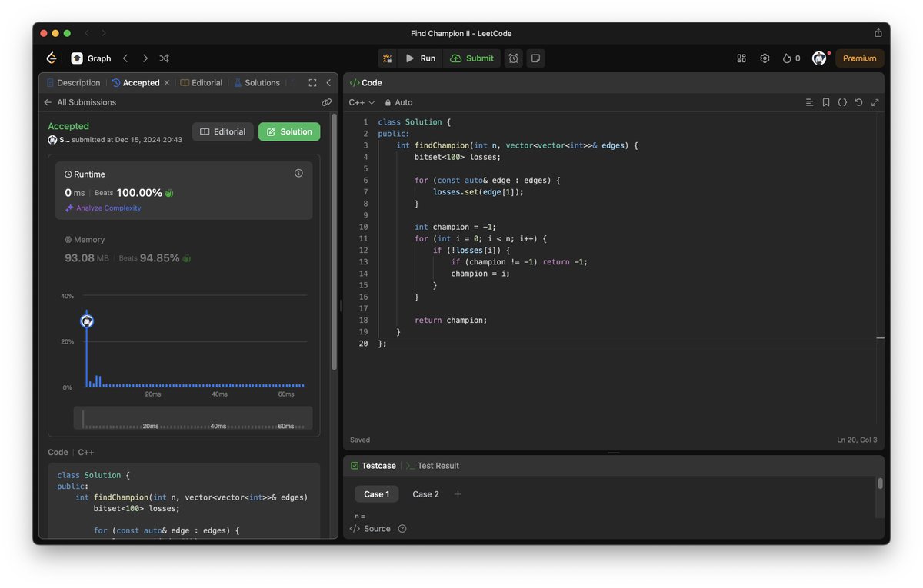
Task: Click the avatar marker on runtime chart
Action: click(x=87, y=321)
